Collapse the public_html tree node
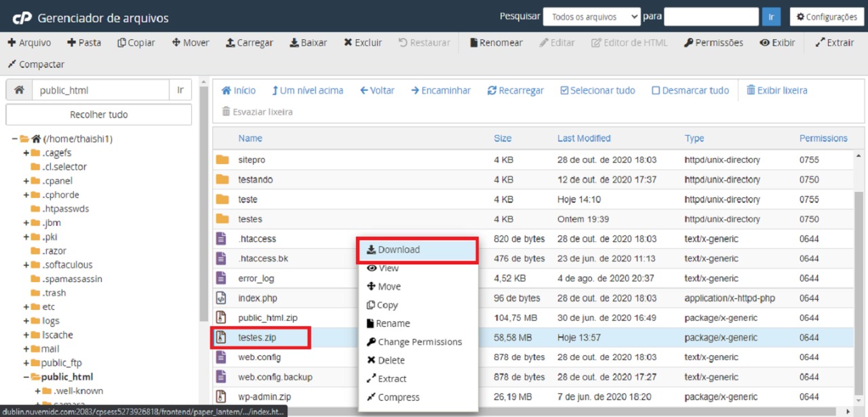Screen dimensions: 868x417 26,377
